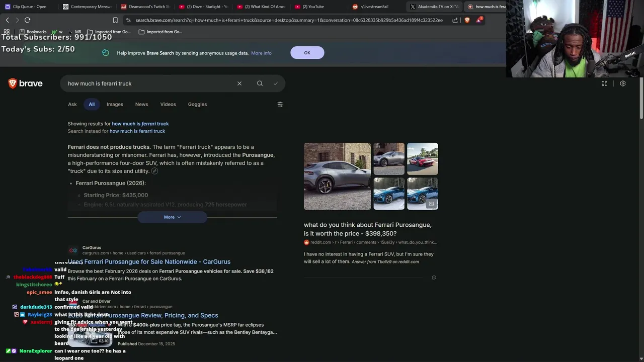Image resolution: width=644 pixels, height=362 pixels.
Task: Click the corrected query 'how much is ferarri truck'
Action: pyautogui.click(x=140, y=124)
